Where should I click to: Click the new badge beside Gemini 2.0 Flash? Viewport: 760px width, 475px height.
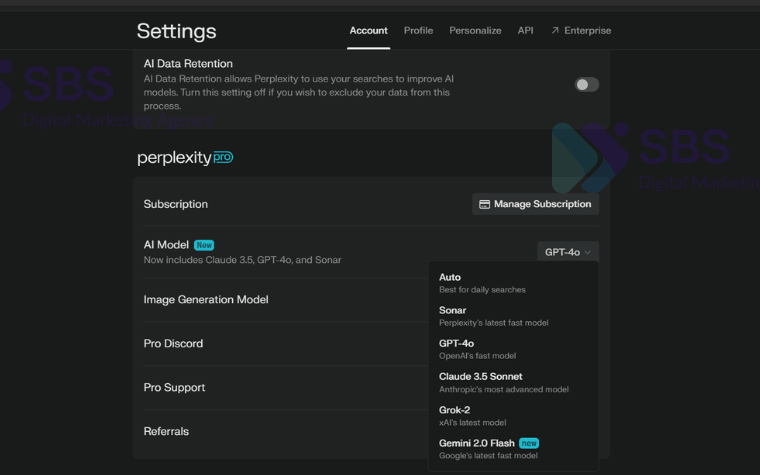[x=529, y=443]
